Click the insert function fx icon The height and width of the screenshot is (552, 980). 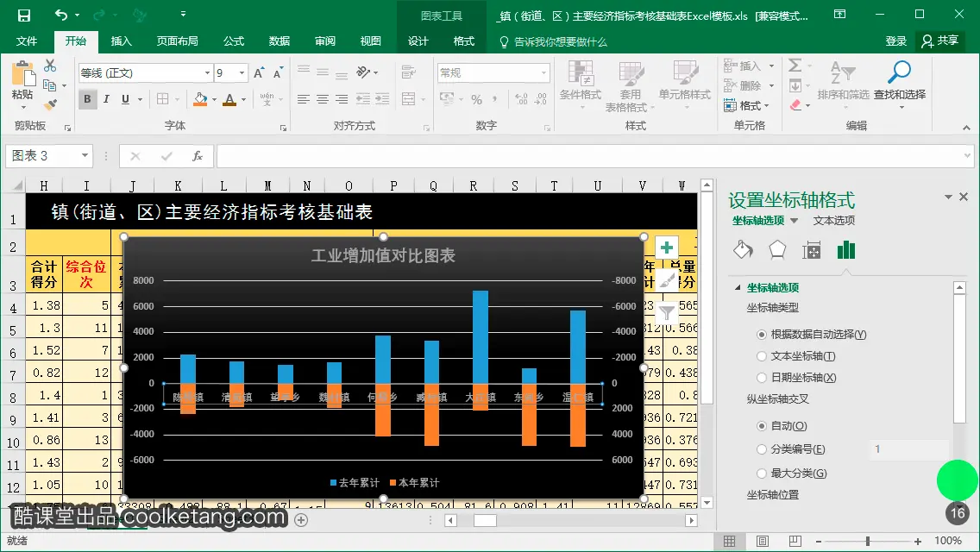(198, 156)
